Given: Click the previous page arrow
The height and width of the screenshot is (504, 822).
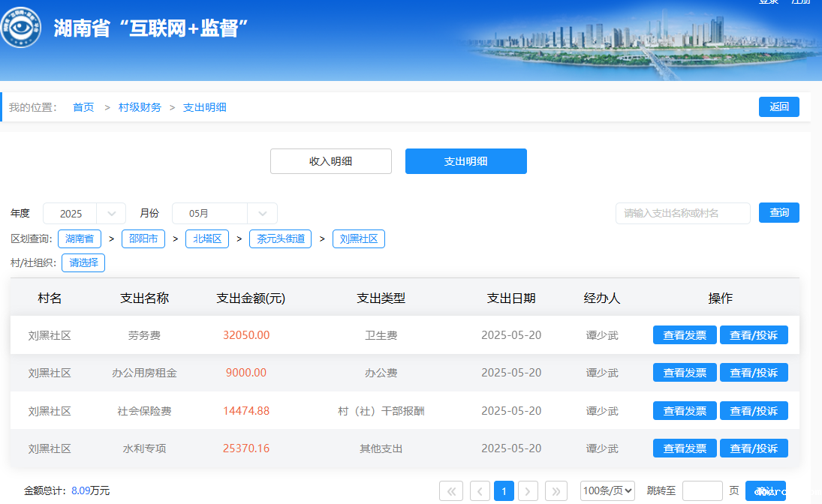Looking at the screenshot, I should tap(480, 491).
